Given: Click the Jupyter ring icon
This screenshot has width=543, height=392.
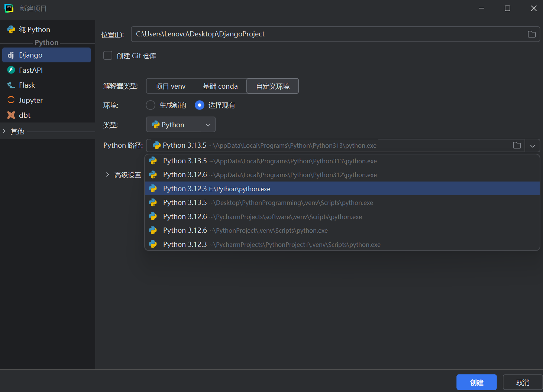Looking at the screenshot, I should [x=11, y=100].
